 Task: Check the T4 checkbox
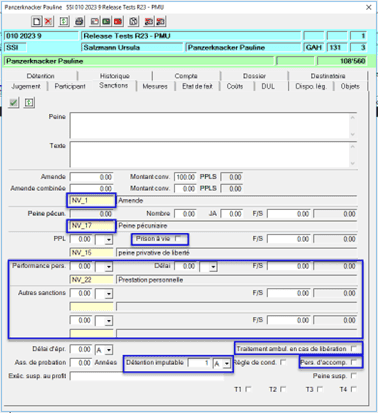pyautogui.click(x=354, y=389)
